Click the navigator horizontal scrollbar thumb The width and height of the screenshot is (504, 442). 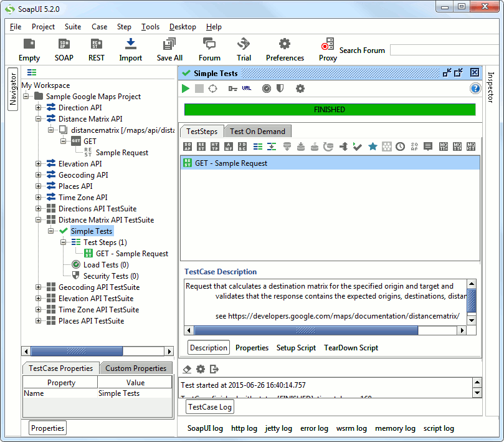[77, 351]
